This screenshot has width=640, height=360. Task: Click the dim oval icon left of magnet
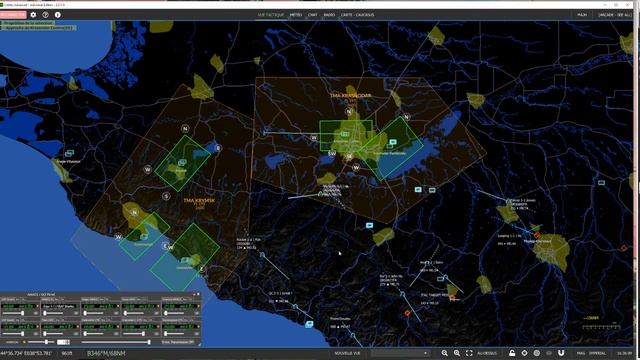[x=549, y=353]
